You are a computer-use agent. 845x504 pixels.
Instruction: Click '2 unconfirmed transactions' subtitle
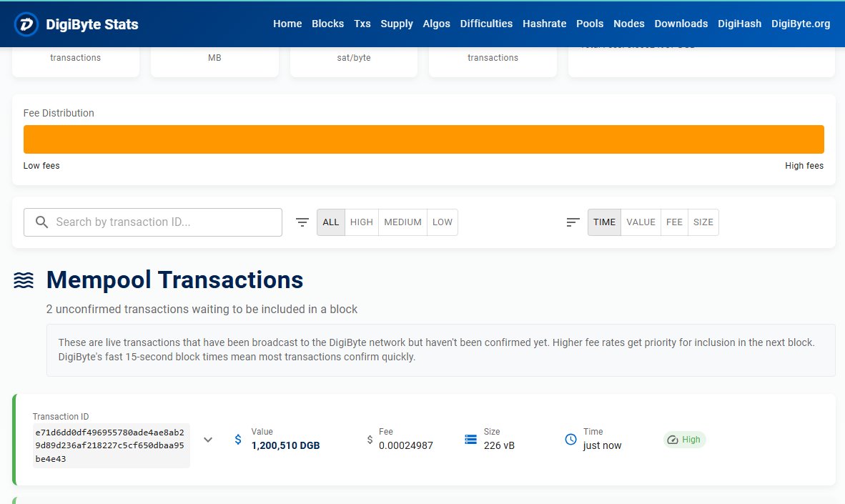(202, 309)
